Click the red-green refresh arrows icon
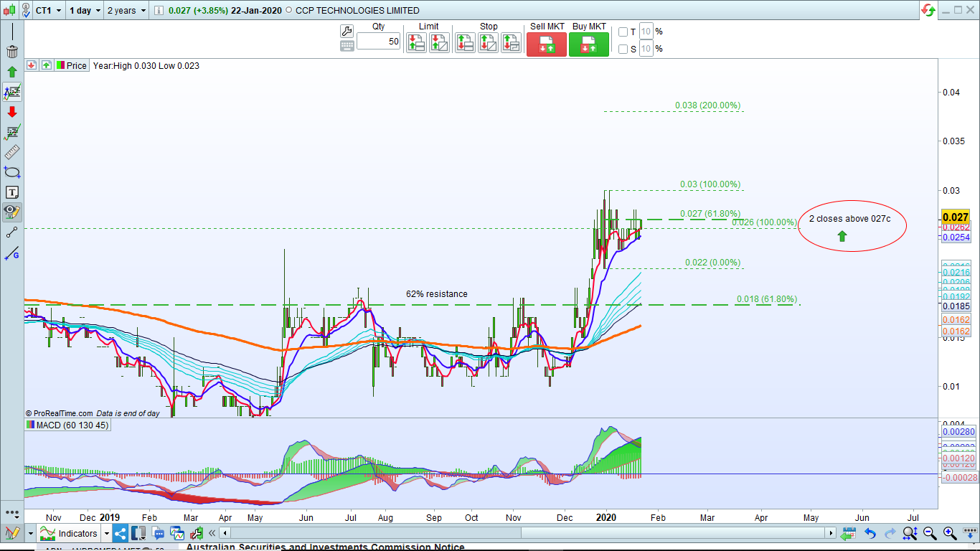980x551 pixels. coord(928,10)
